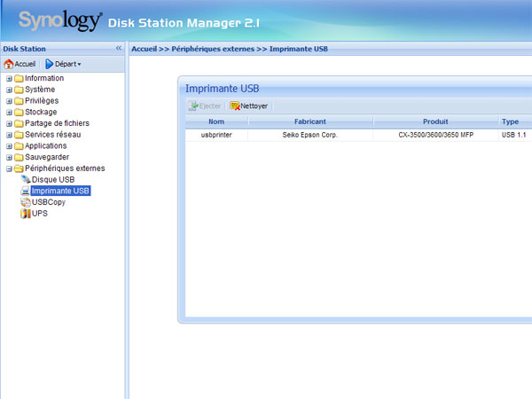Click the Périphériques externes open folder icon
532x399 pixels.
(x=19, y=168)
